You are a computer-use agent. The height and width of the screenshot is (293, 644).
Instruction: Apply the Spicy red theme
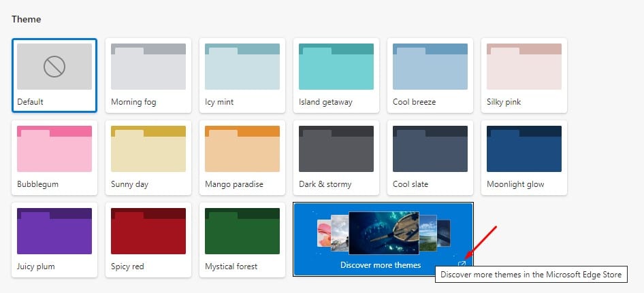pyautogui.click(x=148, y=240)
